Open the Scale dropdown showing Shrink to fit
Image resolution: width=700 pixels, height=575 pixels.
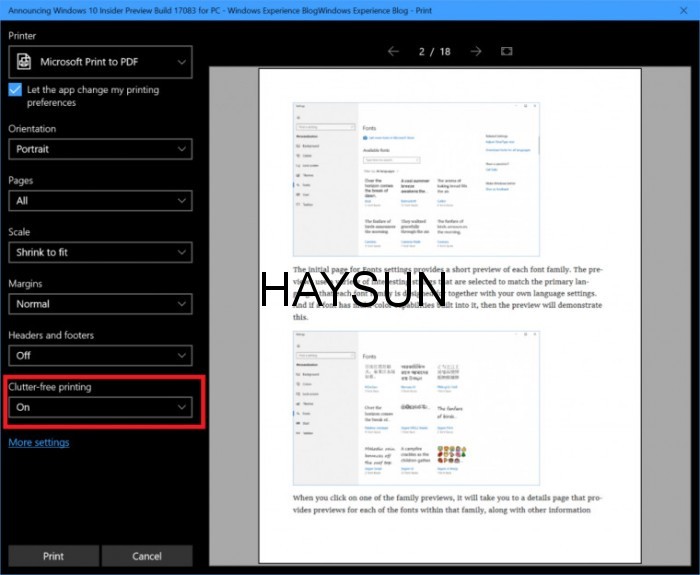[100, 253]
